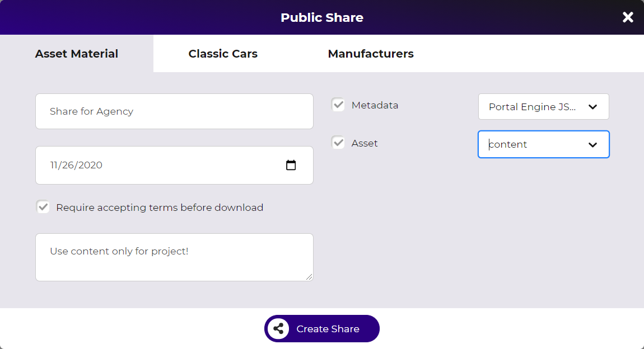The image size is (644, 349).
Task: Click the Share for Agency name field
Action: [x=174, y=111]
